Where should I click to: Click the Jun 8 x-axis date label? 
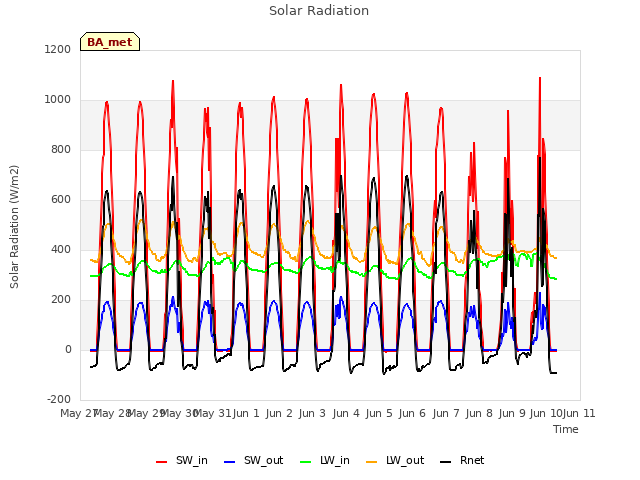tap(479, 413)
